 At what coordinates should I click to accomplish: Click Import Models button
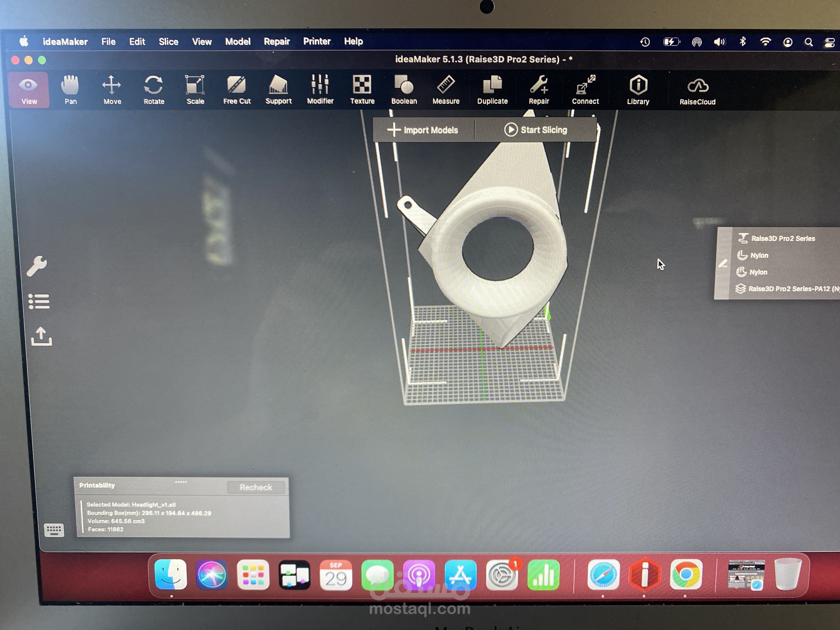pyautogui.click(x=423, y=130)
